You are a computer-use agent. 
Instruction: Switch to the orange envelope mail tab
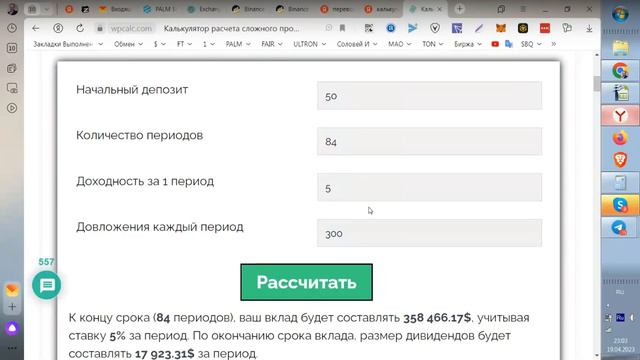(x=115, y=9)
